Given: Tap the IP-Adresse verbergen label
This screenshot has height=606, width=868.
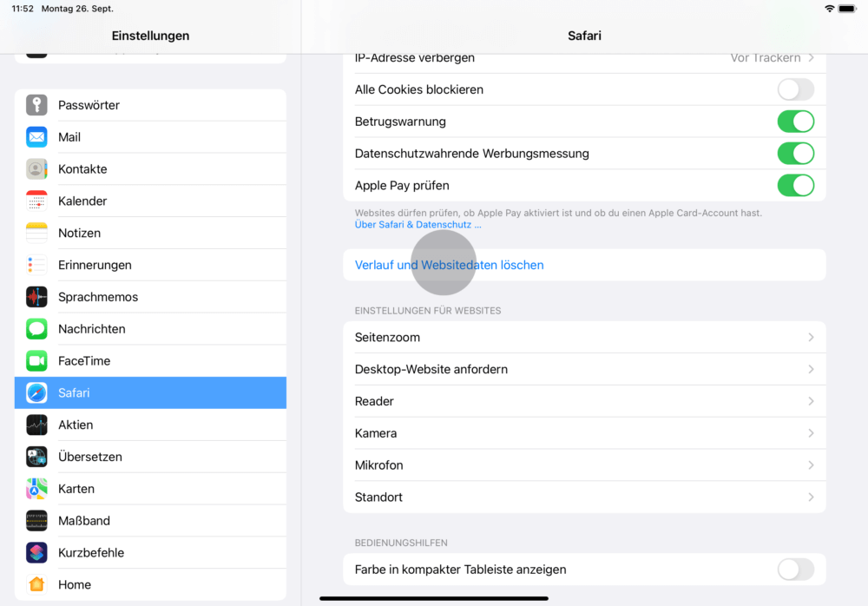Looking at the screenshot, I should [415, 57].
